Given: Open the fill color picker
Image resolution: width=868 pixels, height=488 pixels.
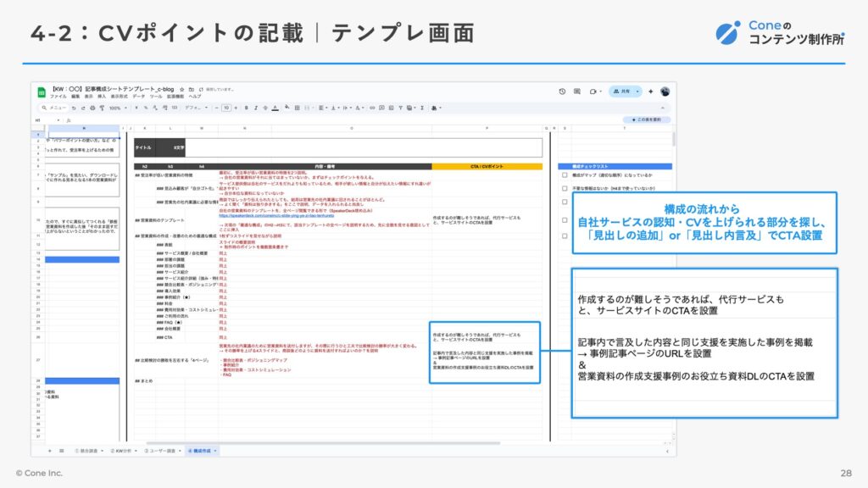Looking at the screenshot, I should point(287,108).
